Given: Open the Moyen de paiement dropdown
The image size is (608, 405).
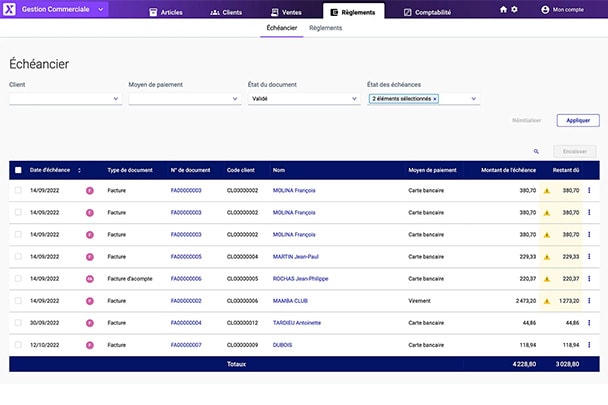Looking at the screenshot, I should (x=235, y=99).
